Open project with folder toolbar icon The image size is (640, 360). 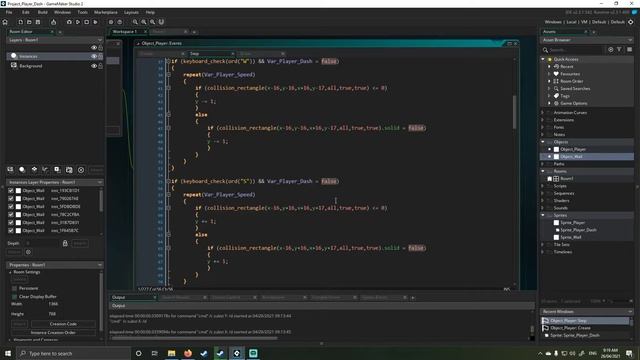[x=29, y=22]
